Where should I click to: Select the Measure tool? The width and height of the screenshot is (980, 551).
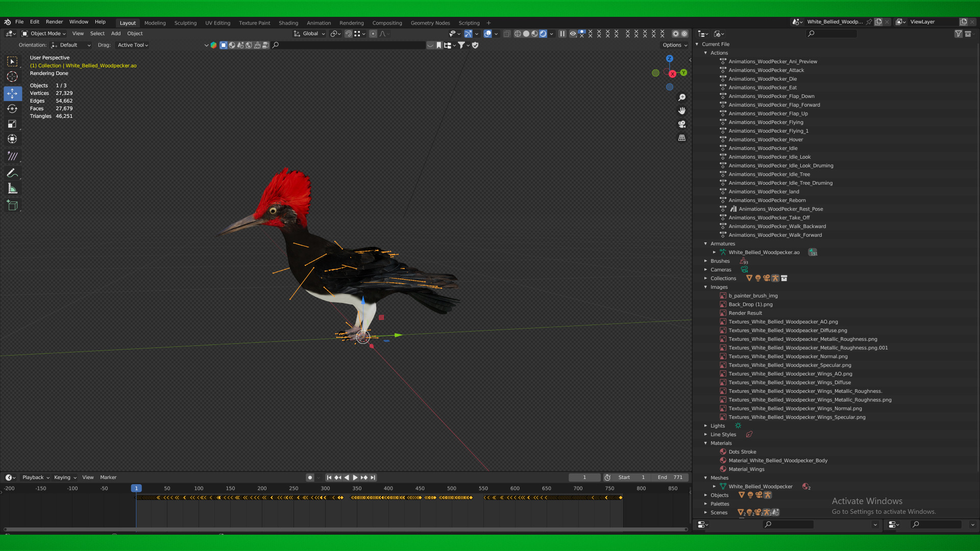(x=12, y=189)
